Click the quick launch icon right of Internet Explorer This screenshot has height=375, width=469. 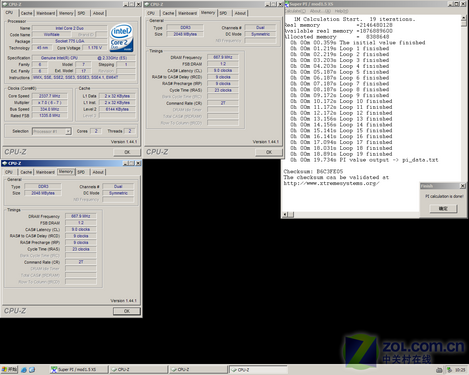click(32, 370)
